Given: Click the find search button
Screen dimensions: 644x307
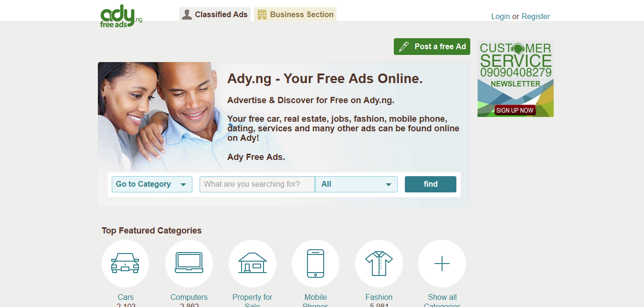Looking at the screenshot, I should click(x=431, y=184).
